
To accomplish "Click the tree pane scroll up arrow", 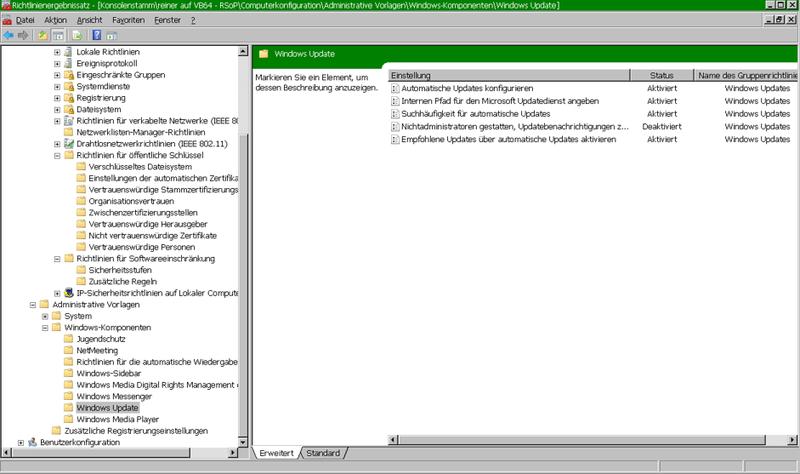I will point(243,51).
